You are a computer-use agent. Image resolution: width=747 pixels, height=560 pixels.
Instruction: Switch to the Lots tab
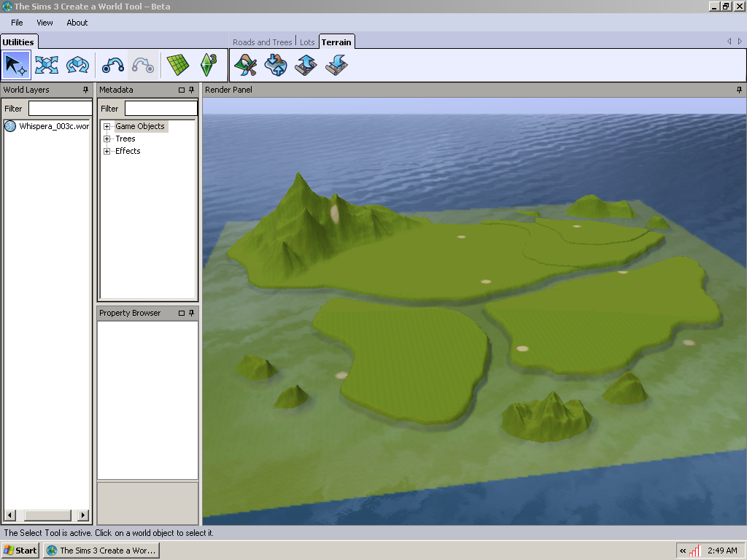click(307, 42)
